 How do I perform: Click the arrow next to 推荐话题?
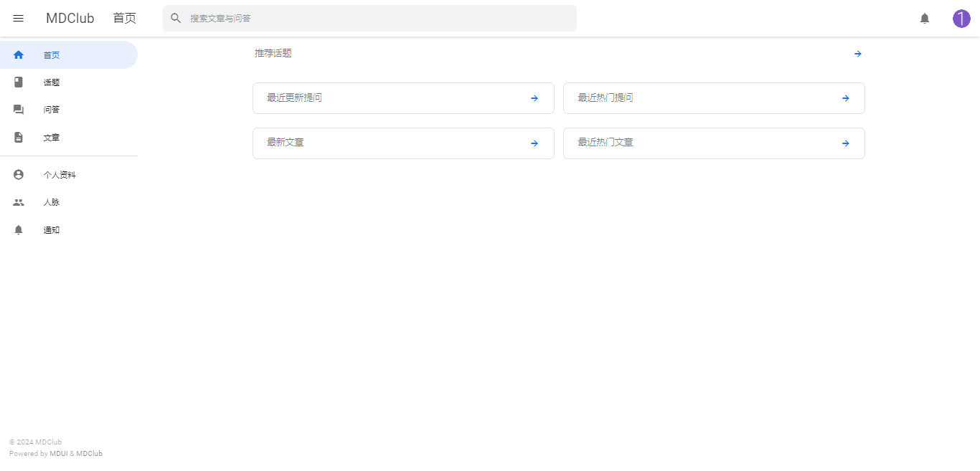coord(858,54)
